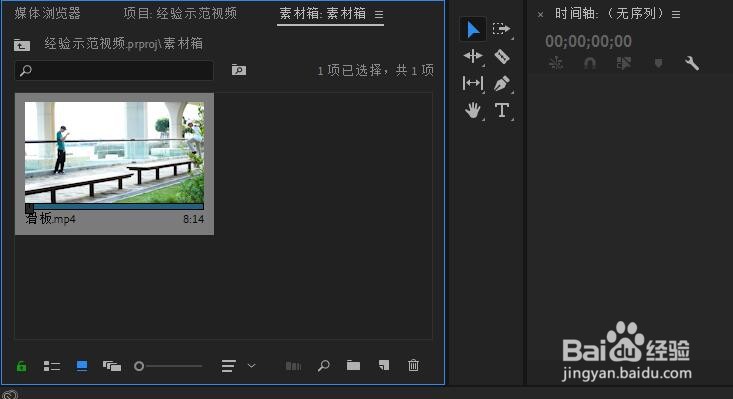Select the Pen tool
733x399 pixels.
coord(502,84)
